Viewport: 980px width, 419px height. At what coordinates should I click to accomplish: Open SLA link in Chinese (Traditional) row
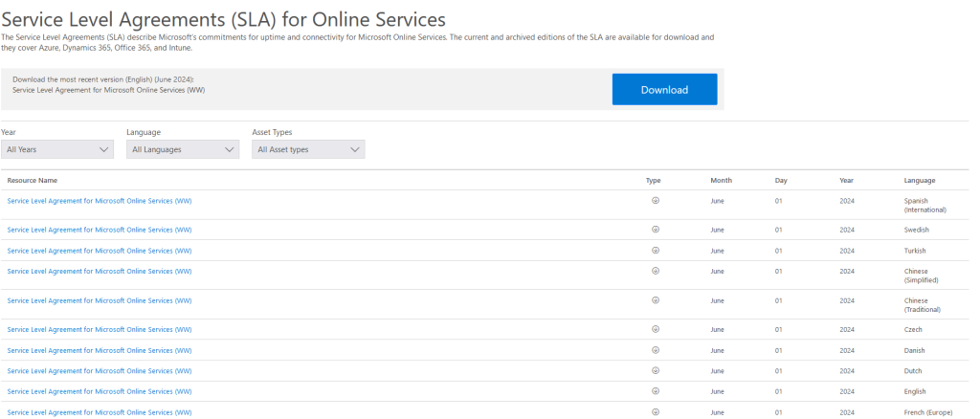[x=100, y=300]
